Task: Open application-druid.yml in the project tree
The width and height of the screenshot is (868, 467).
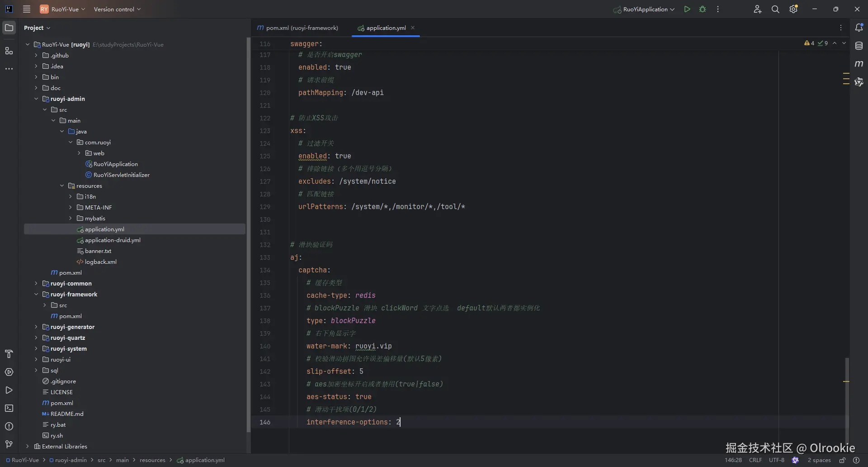Action: coord(113,240)
